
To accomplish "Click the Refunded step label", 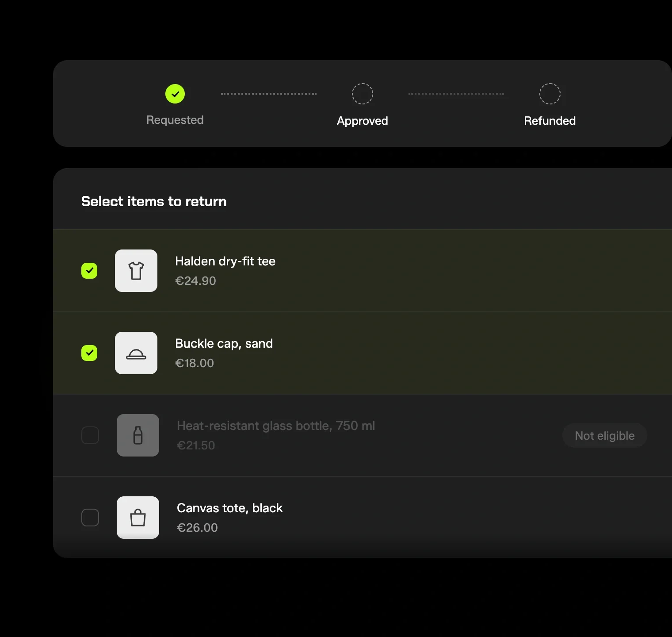I will (550, 121).
